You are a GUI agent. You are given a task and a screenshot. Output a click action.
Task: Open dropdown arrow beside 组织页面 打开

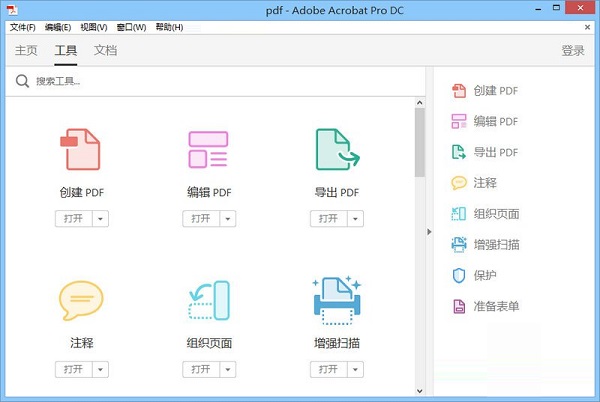click(228, 369)
